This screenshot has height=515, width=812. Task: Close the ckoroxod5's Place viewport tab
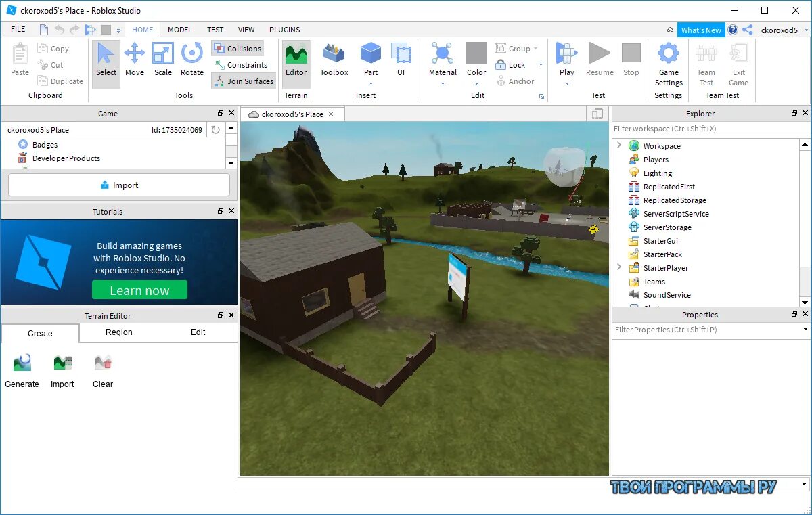(332, 114)
